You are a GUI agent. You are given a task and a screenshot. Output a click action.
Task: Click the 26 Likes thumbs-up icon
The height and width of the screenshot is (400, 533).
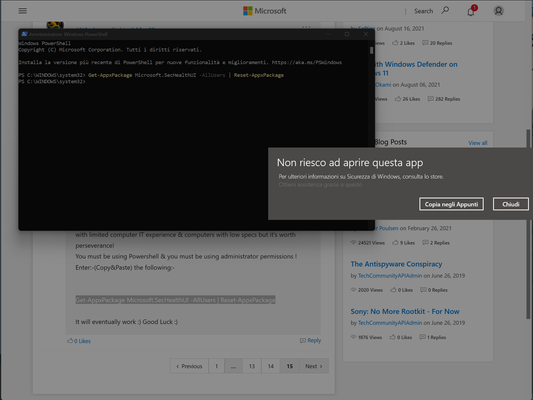(398, 99)
